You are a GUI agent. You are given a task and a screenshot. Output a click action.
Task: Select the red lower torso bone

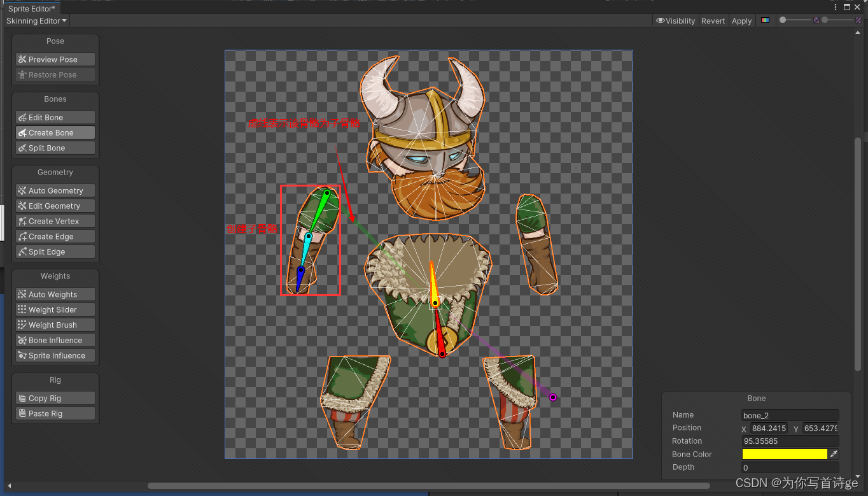[439, 331]
